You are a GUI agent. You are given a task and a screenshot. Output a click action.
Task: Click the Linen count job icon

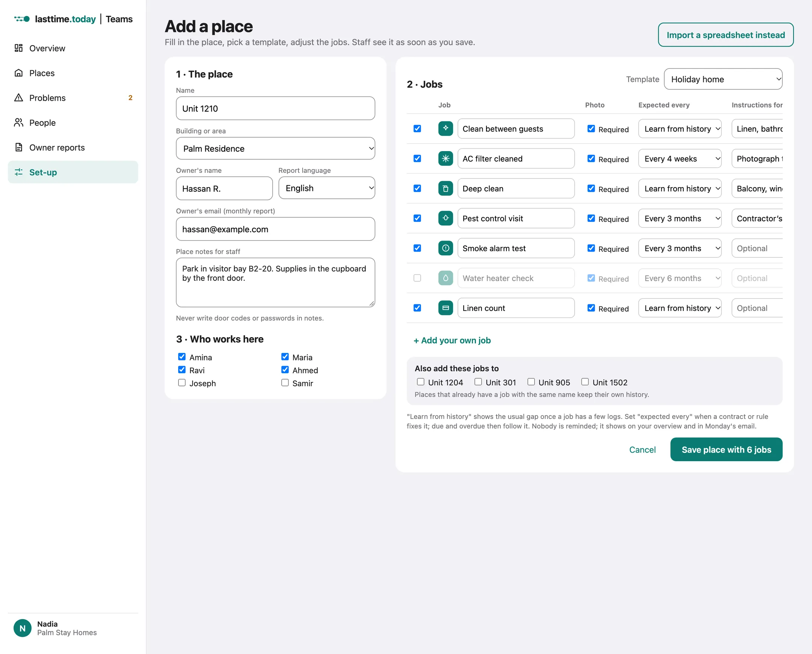[x=445, y=308]
